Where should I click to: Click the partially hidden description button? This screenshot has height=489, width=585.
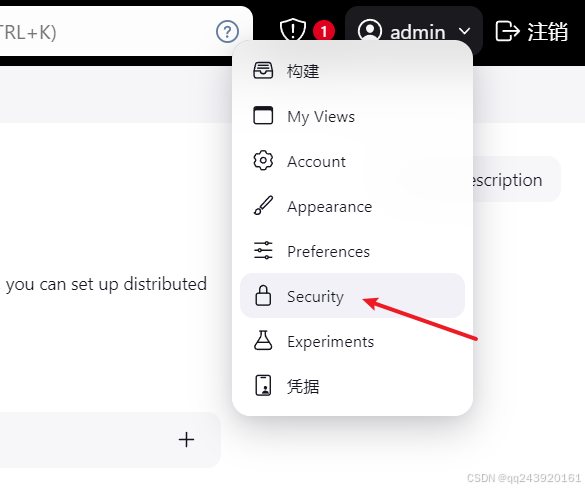[516, 179]
